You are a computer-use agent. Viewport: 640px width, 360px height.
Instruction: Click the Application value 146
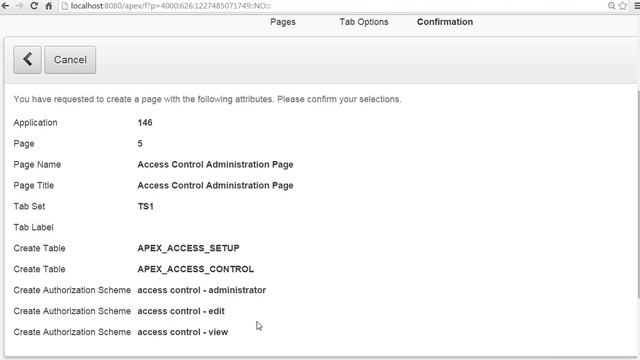[145, 122]
